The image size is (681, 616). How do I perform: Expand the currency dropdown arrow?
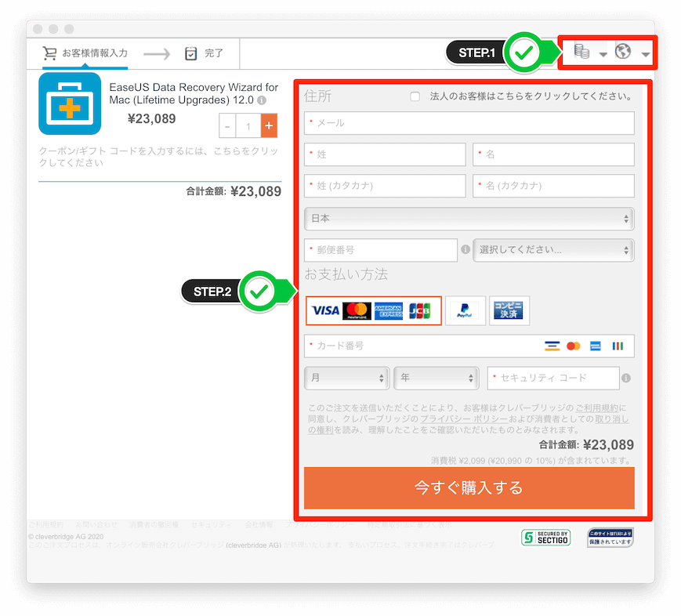tap(603, 55)
